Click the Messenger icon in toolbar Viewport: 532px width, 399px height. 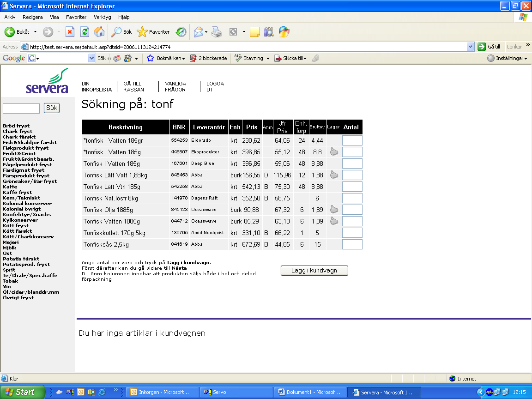click(x=284, y=32)
